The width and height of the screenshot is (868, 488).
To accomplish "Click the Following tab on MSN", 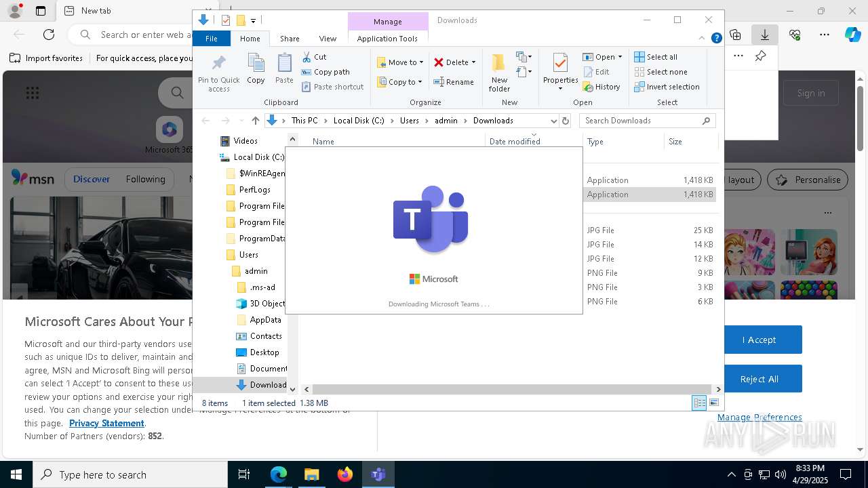I will (x=145, y=179).
